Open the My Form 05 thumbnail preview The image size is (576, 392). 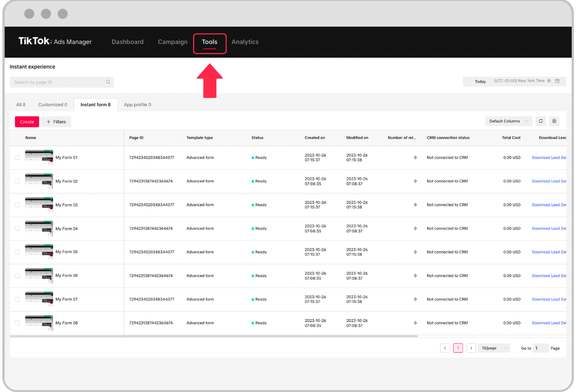(39, 252)
